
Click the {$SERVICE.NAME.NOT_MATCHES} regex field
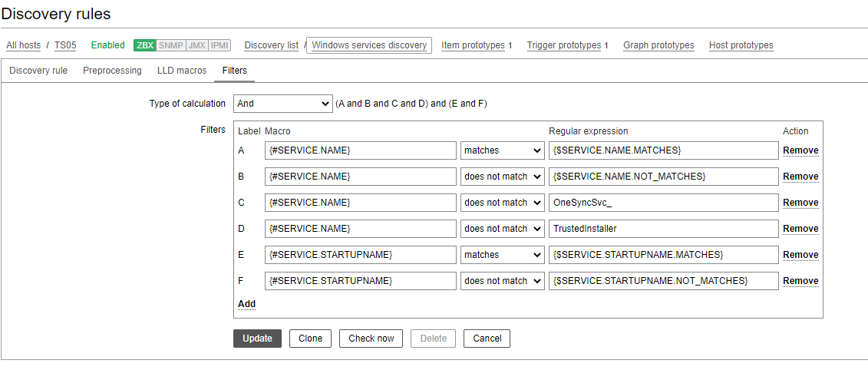tap(664, 176)
